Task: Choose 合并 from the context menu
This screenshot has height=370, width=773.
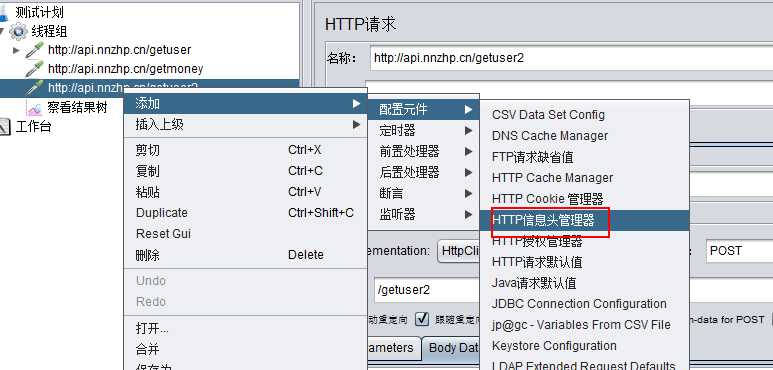Action: 246,349
